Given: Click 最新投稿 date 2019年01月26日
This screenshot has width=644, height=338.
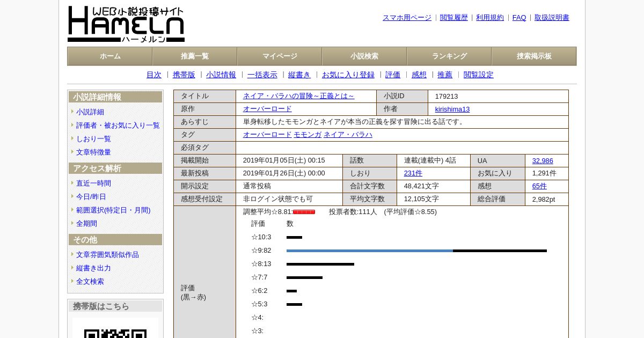Looking at the screenshot, I should coord(284,173).
